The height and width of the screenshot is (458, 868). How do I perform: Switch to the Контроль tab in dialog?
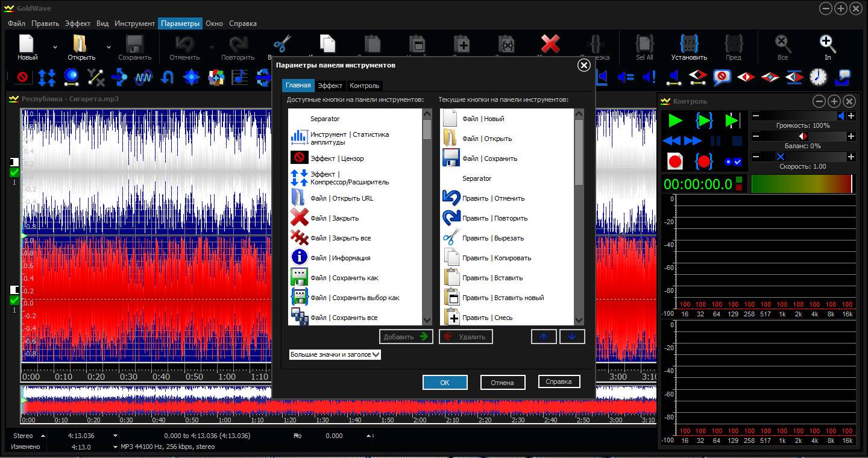point(364,86)
